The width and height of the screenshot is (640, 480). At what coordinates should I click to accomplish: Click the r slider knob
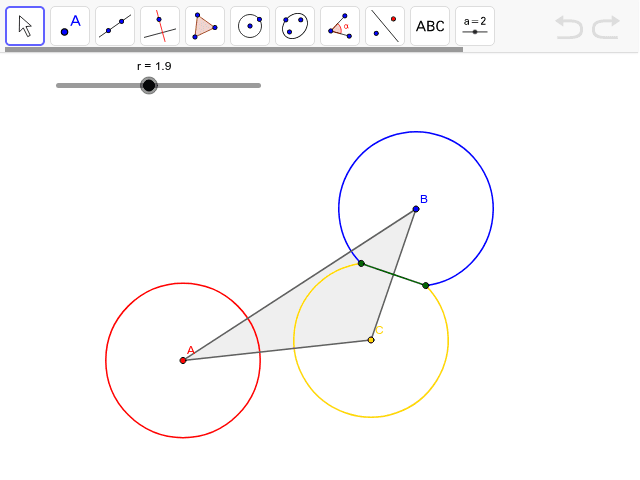coord(149,85)
